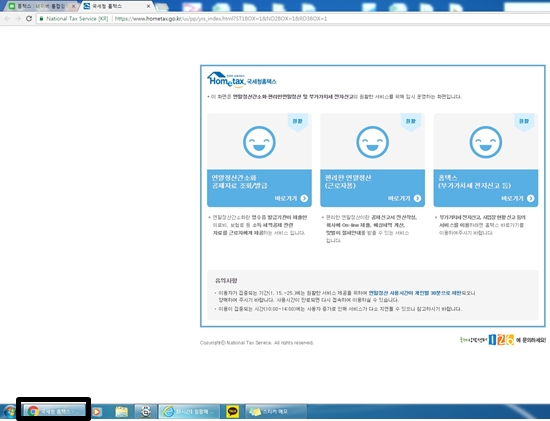The image size is (550, 421).
Task: Click the 원활 badge on the 홈택스 부가가치세 card
Action: click(x=524, y=121)
